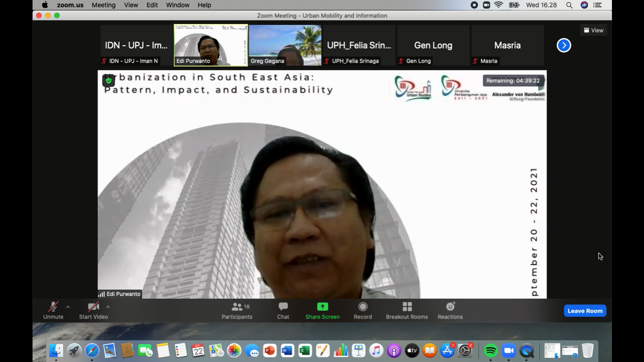Open Books from the Dock
The width and height of the screenshot is (644, 362).
coord(429,351)
